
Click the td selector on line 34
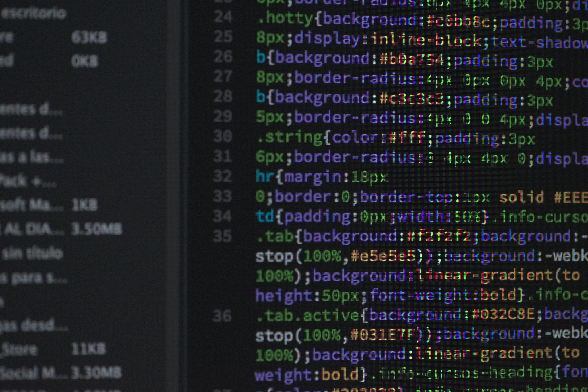[x=265, y=216]
